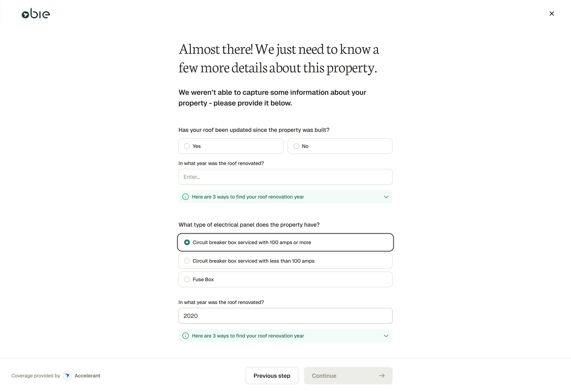Click the arrow icon inside the Continue button
Image resolution: width=571 pixels, height=392 pixels.
[382, 376]
